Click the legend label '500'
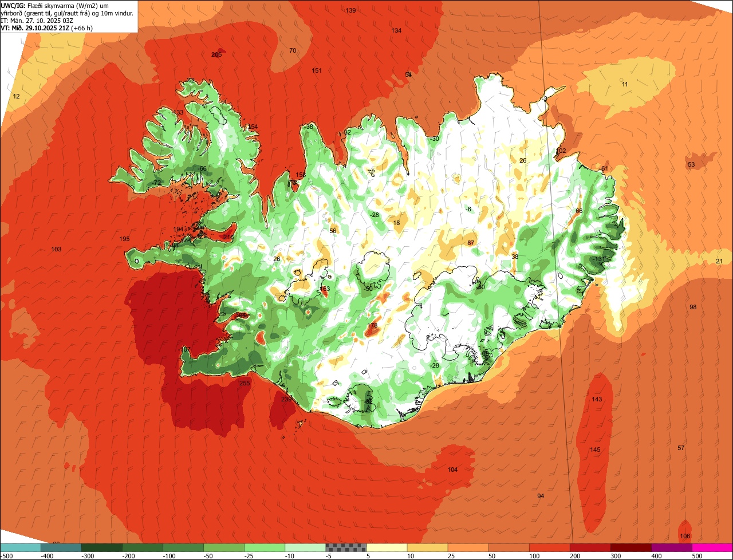The image size is (733, 560). (x=697, y=555)
